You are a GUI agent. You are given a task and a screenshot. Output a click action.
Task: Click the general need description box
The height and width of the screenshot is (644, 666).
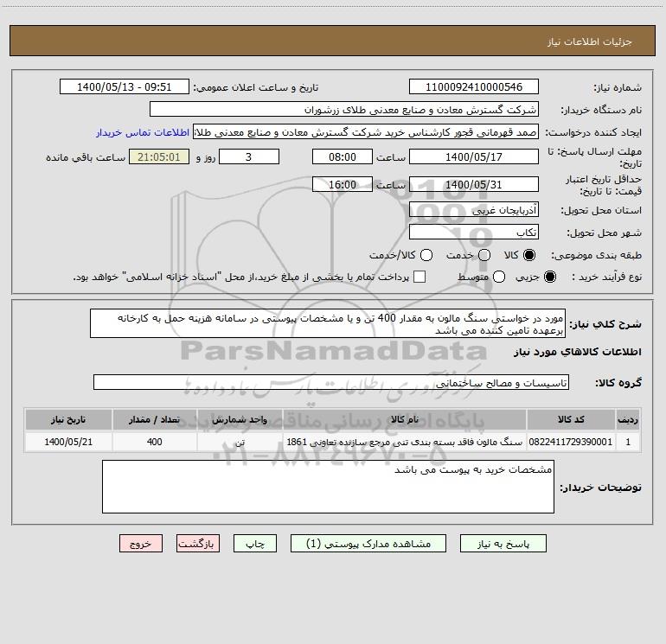coord(328,323)
